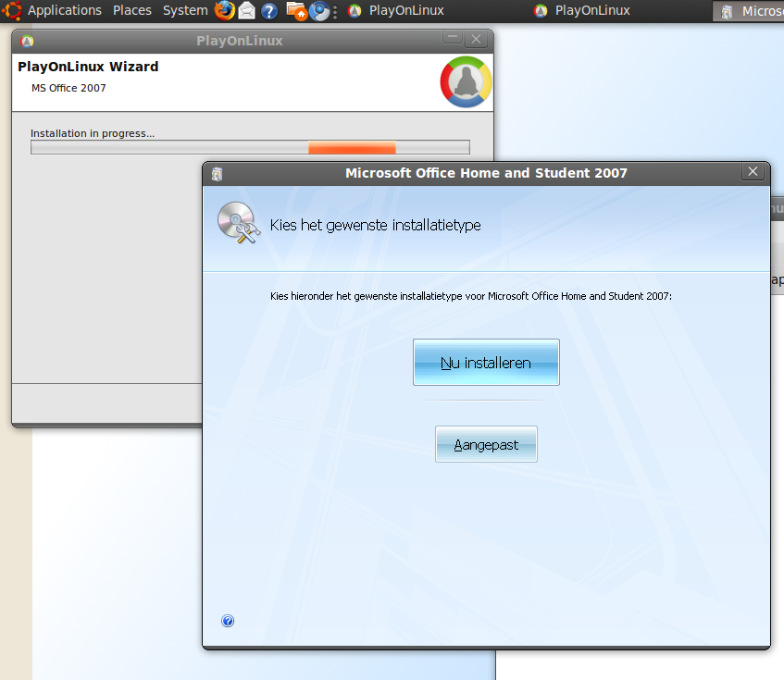Open the Office installer help icon
The height and width of the screenshot is (680, 784).
pos(228,621)
